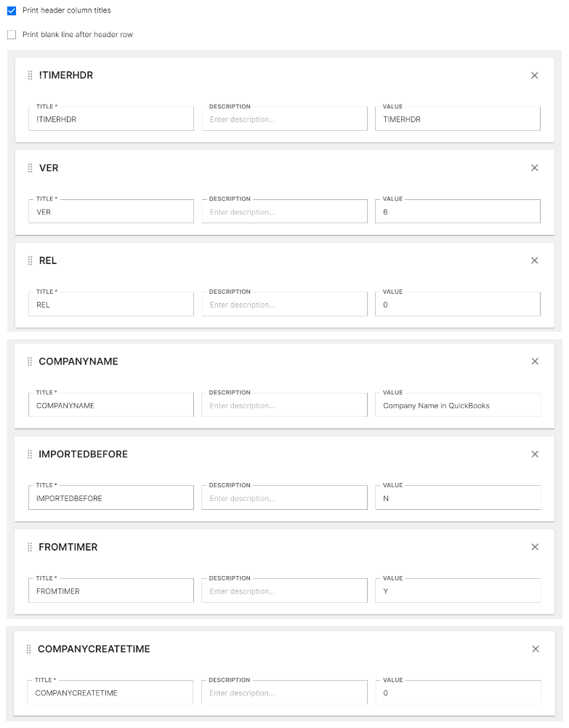Viewport: 569px width, 728px height.
Task: Click the FROMTIMER value field with Y
Action: click(458, 591)
